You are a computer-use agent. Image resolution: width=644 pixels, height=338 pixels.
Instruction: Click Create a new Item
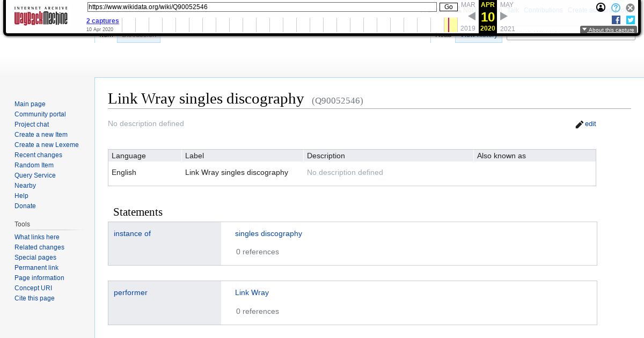(41, 135)
